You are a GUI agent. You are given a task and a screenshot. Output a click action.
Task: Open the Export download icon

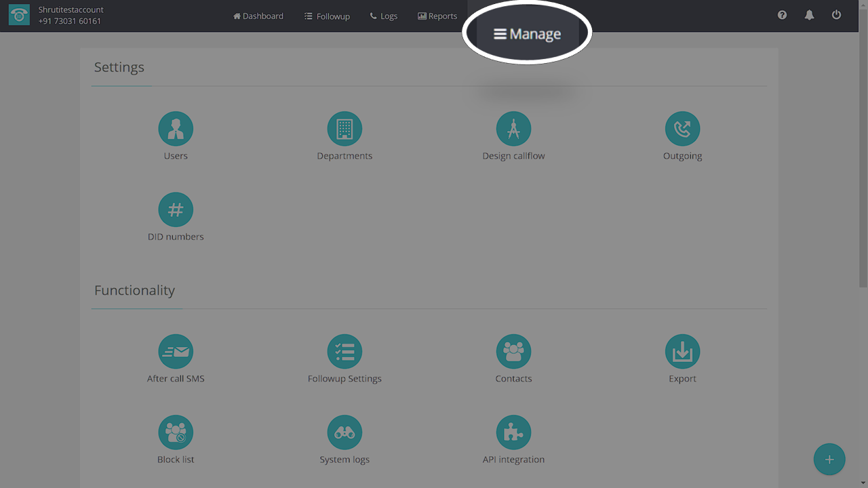[x=682, y=352]
